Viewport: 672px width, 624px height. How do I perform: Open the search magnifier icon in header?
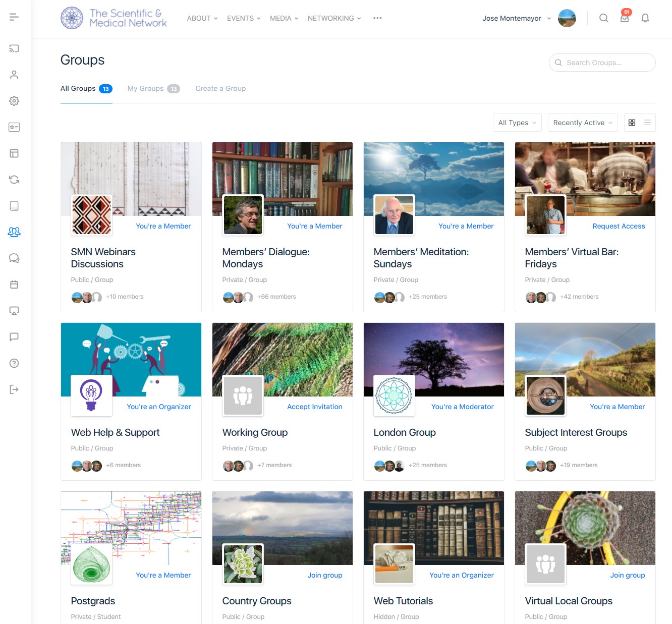click(603, 18)
